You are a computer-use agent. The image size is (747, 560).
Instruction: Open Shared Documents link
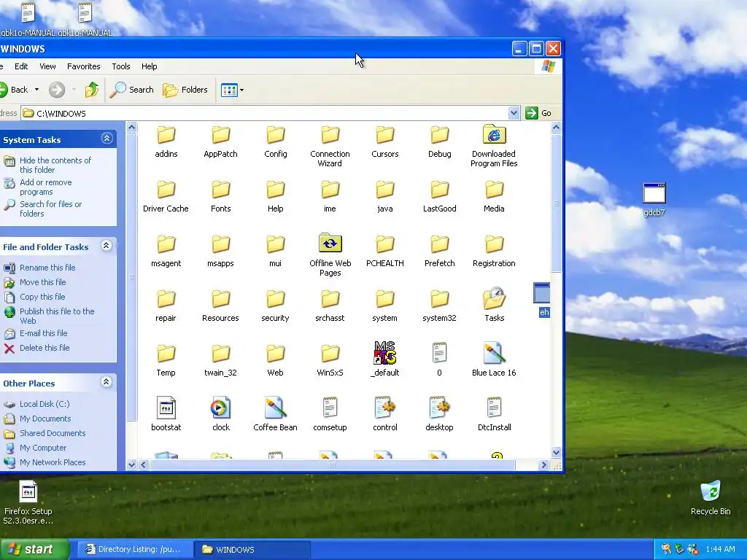click(53, 433)
